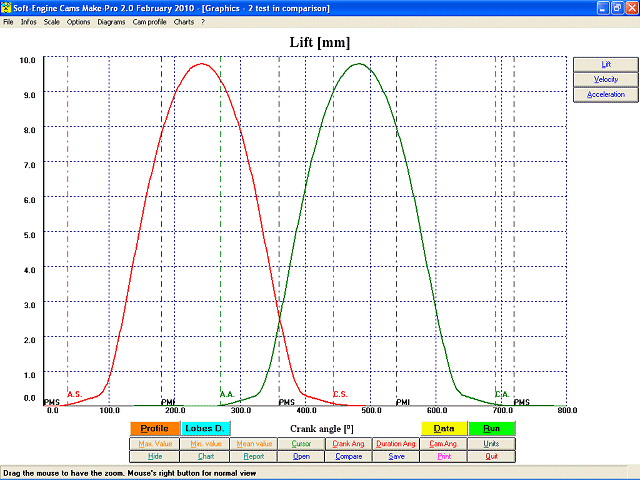The image size is (640, 480).
Task: Click the red A.S. marker label
Action: pos(75,394)
